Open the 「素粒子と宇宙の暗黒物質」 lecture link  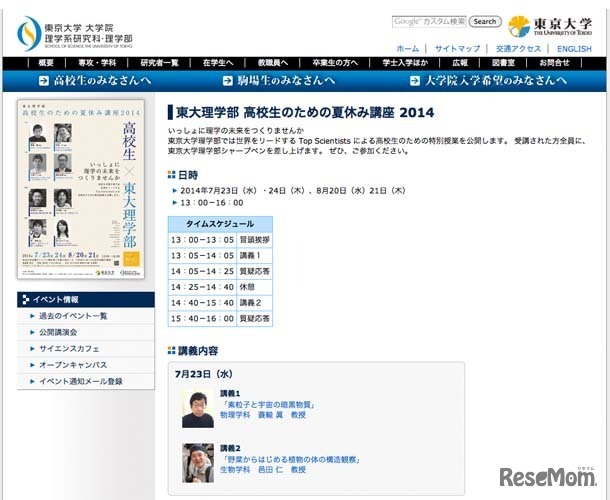[x=268, y=405]
